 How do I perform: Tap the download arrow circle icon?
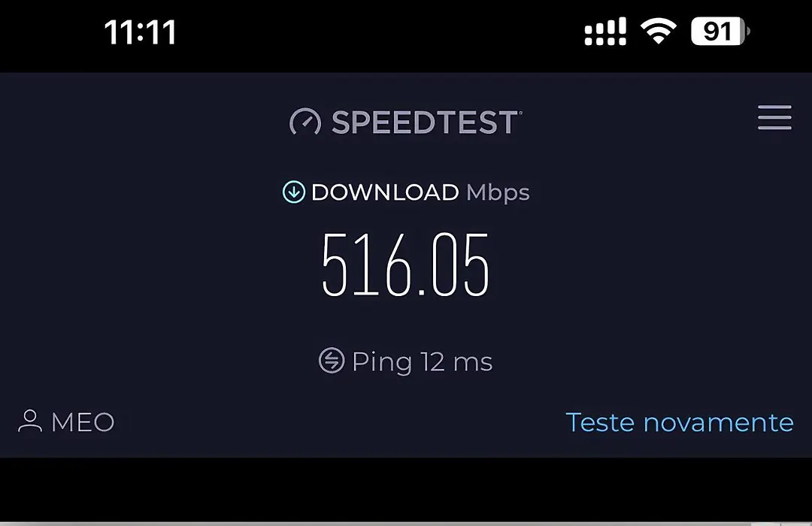(x=294, y=192)
